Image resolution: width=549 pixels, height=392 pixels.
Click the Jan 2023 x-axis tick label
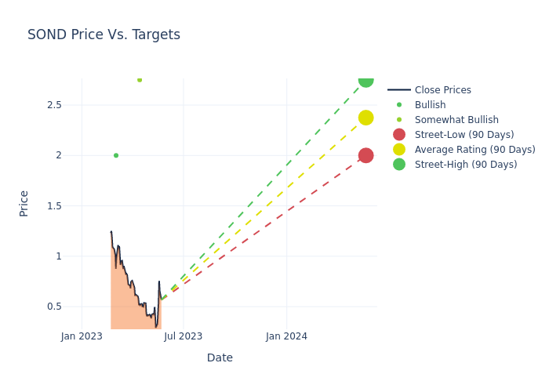pyautogui.click(x=82, y=336)
